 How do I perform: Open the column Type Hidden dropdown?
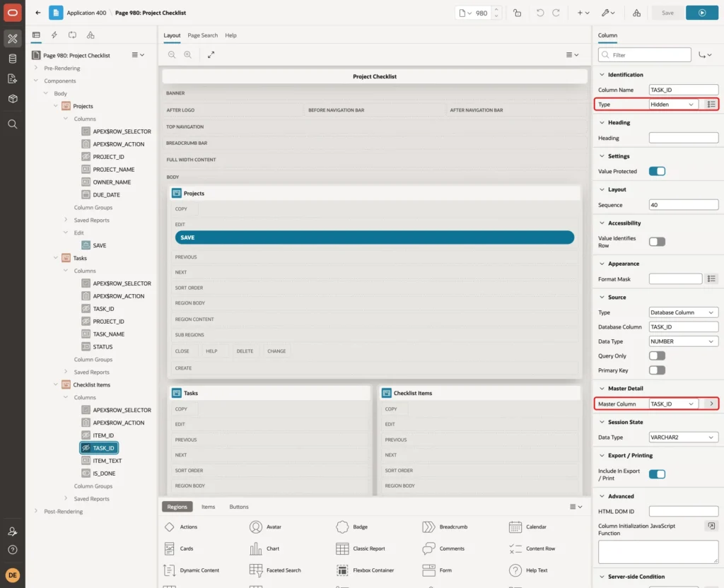673,105
